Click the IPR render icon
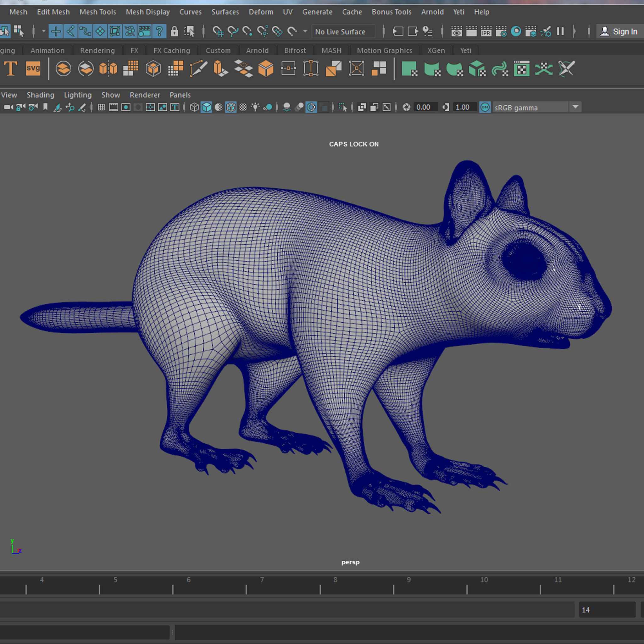Screen dimensions: 644x644 (486, 32)
